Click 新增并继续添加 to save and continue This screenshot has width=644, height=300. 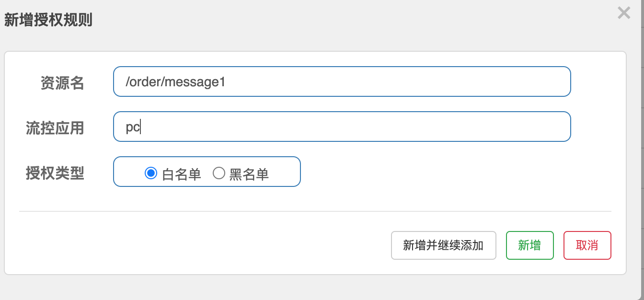[x=443, y=245]
